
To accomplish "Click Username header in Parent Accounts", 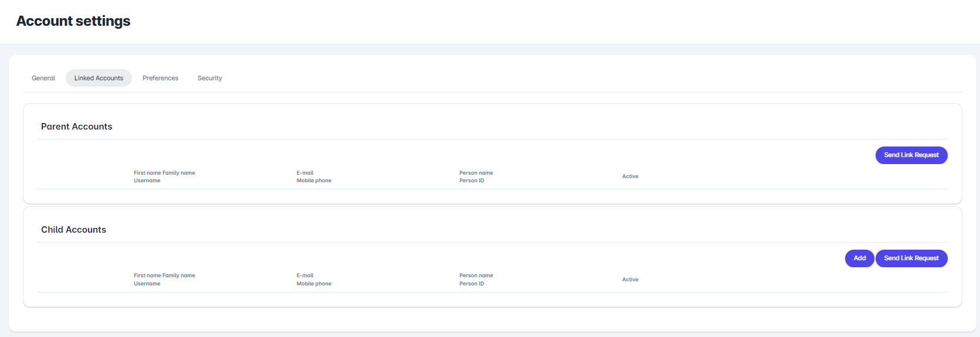I will 147,181.
